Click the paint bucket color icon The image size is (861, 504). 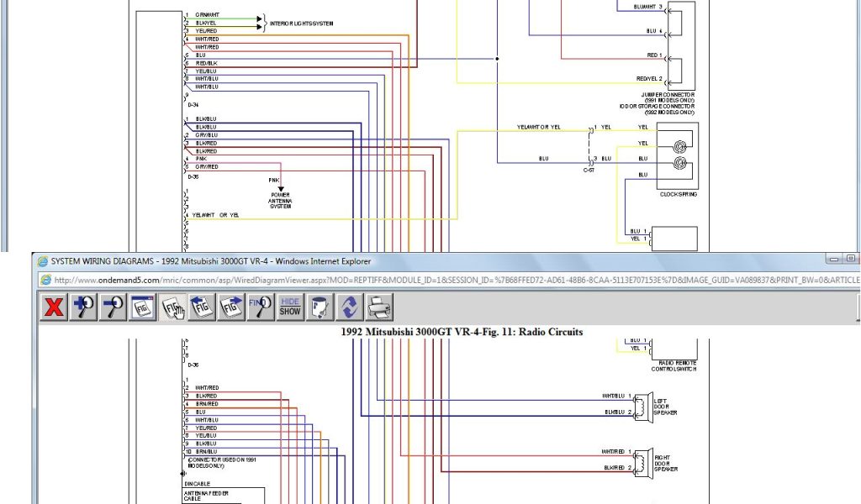[x=319, y=307]
